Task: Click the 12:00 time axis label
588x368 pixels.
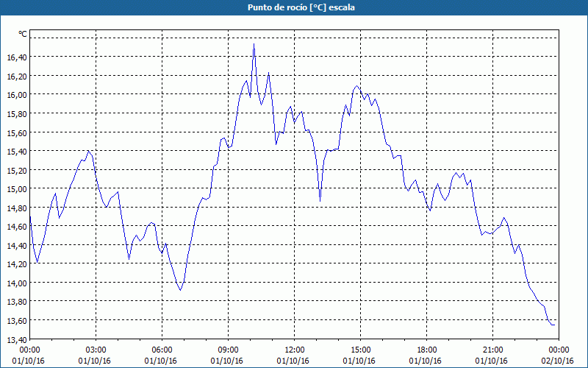Action: [x=295, y=350]
